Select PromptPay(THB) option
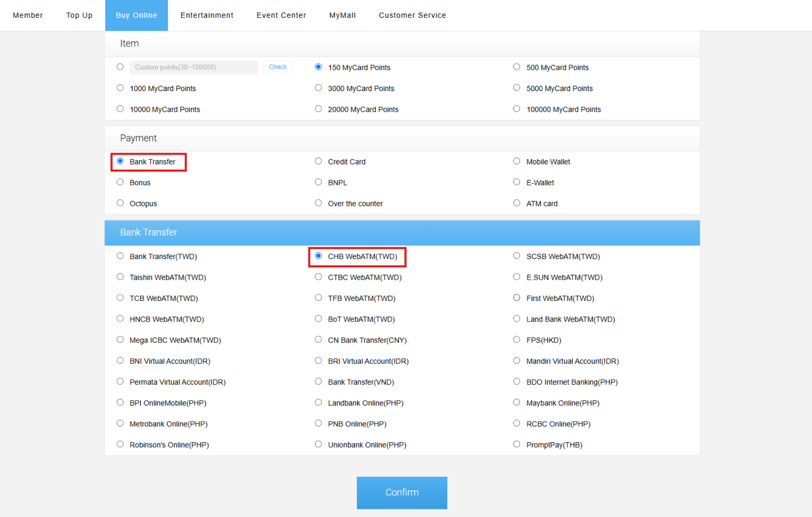 pyautogui.click(x=517, y=445)
